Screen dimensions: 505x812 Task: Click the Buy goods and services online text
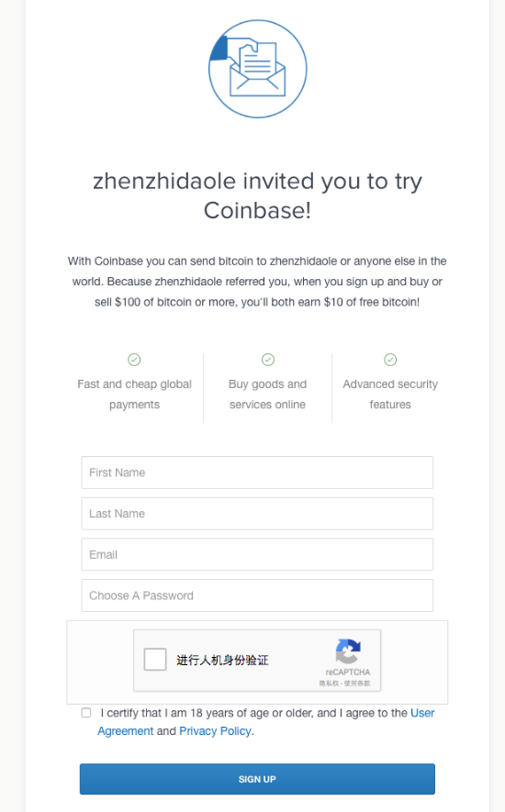267,395
